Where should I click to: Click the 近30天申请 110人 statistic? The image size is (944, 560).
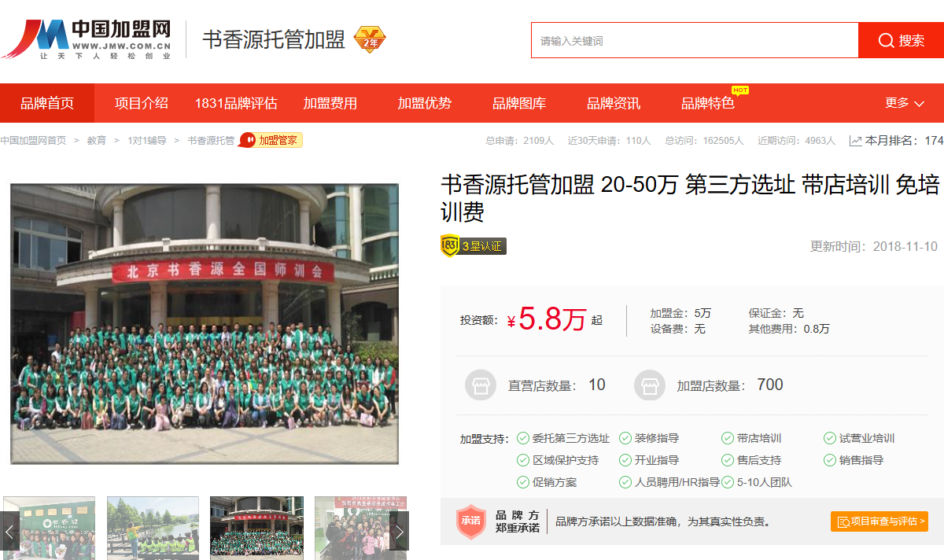tap(610, 141)
